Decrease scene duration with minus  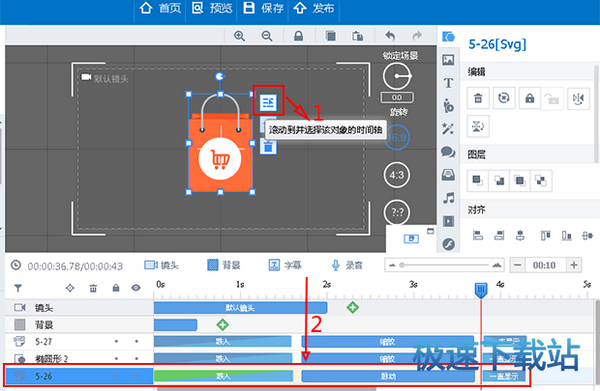point(517,265)
